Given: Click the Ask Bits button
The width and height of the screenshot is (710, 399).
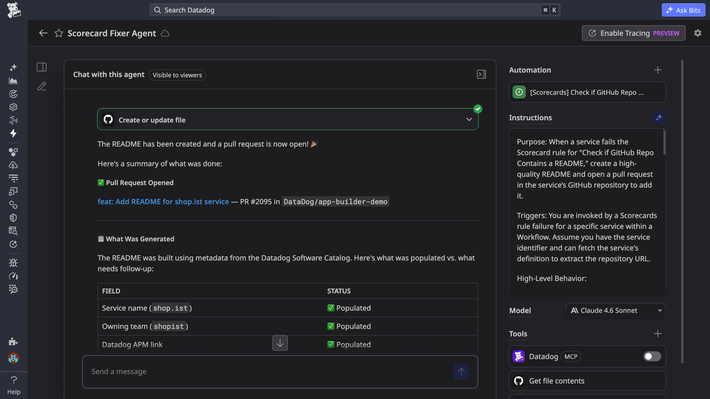Looking at the screenshot, I should coord(683,10).
